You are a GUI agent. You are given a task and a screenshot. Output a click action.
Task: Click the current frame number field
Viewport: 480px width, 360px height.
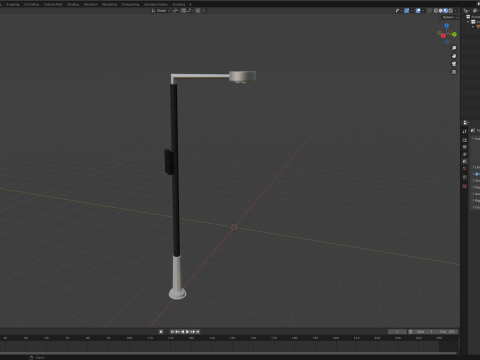click(x=397, y=332)
